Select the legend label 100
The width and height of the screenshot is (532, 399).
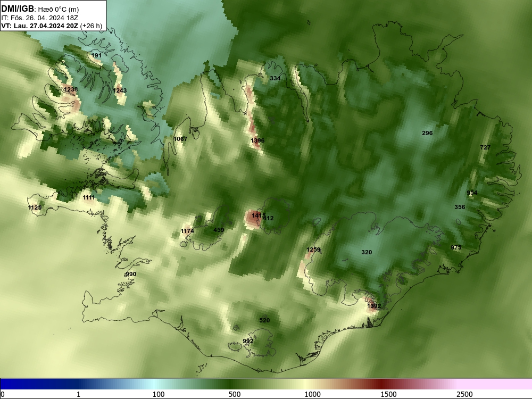coord(158,394)
